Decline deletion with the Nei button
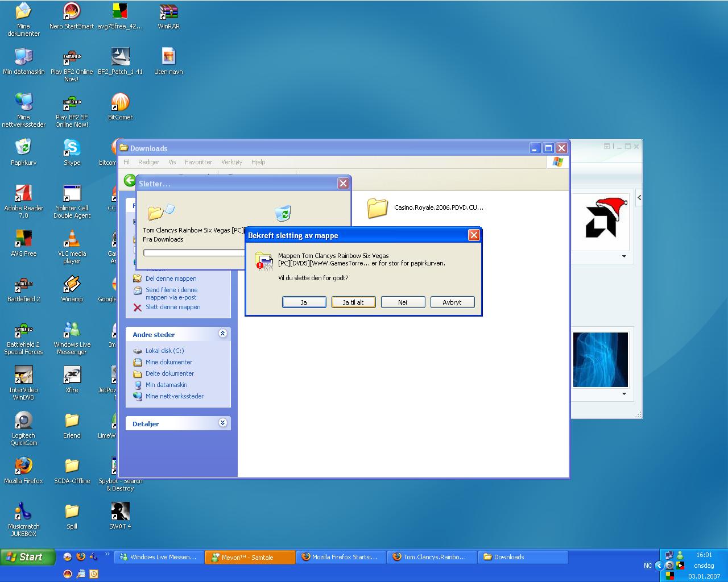The image size is (728, 582). coord(403,302)
